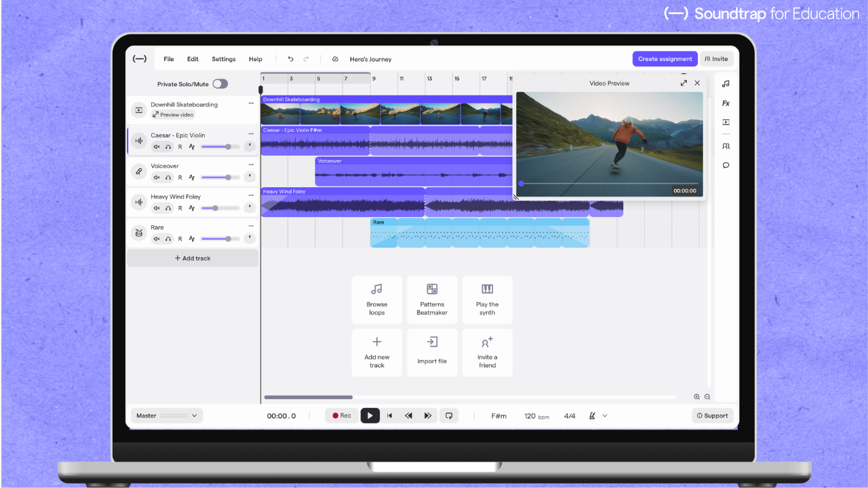Viewport: 868px width, 488px height.
Task: Open more options for Downhill Skateboarding track
Action: (x=251, y=104)
